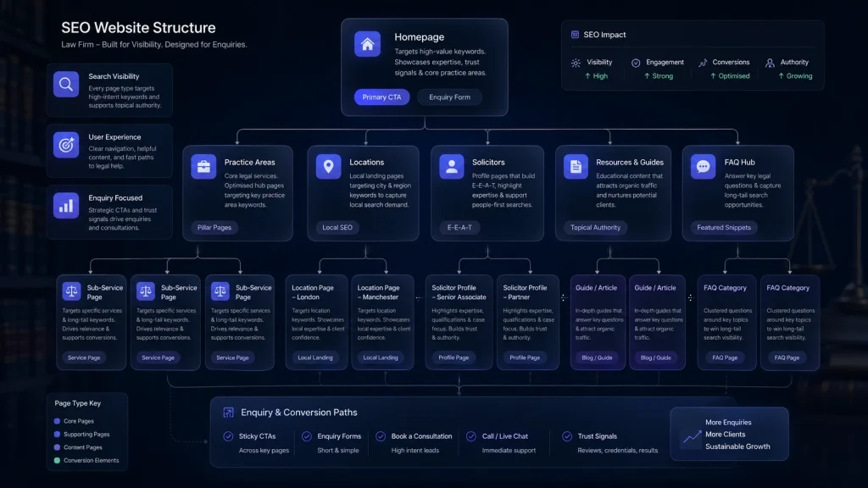Image resolution: width=868 pixels, height=488 pixels.
Task: Click the Solicitors person icon
Action: [452, 167]
